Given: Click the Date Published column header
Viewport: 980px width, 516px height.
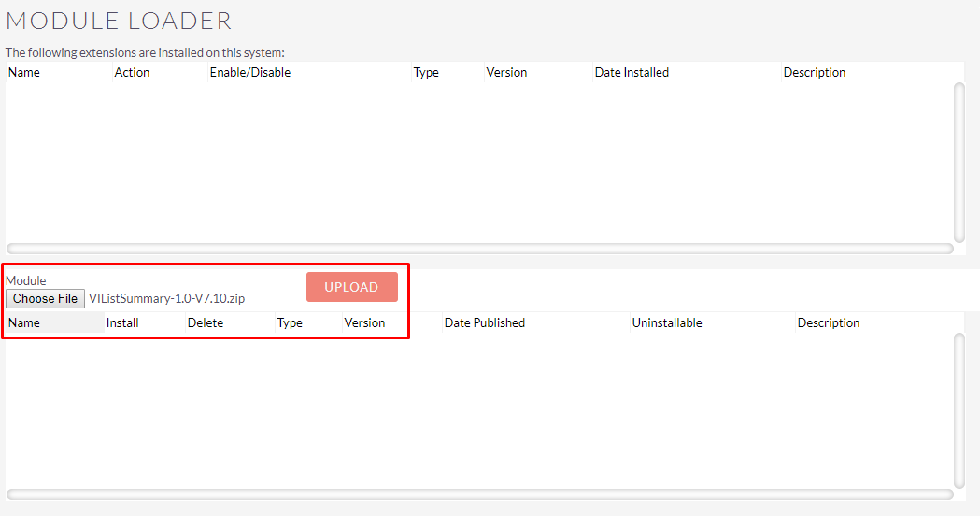Looking at the screenshot, I should [485, 322].
